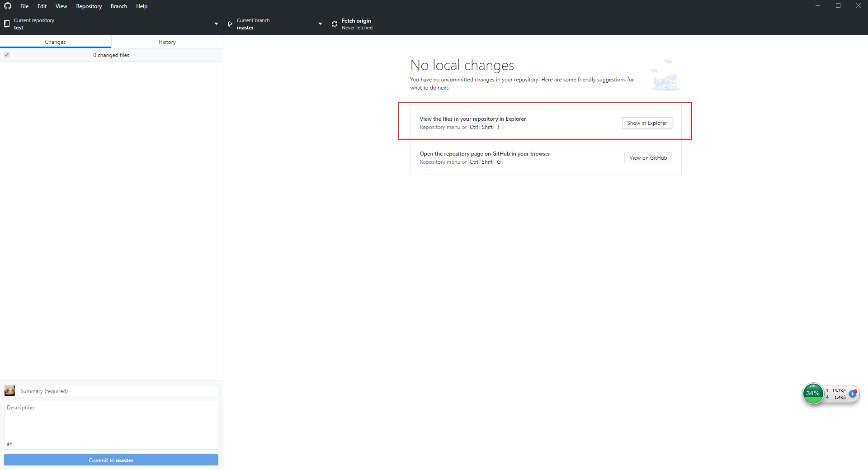Expand the Current repository dropdown arrow
This screenshot has height=470, width=868.
216,24
